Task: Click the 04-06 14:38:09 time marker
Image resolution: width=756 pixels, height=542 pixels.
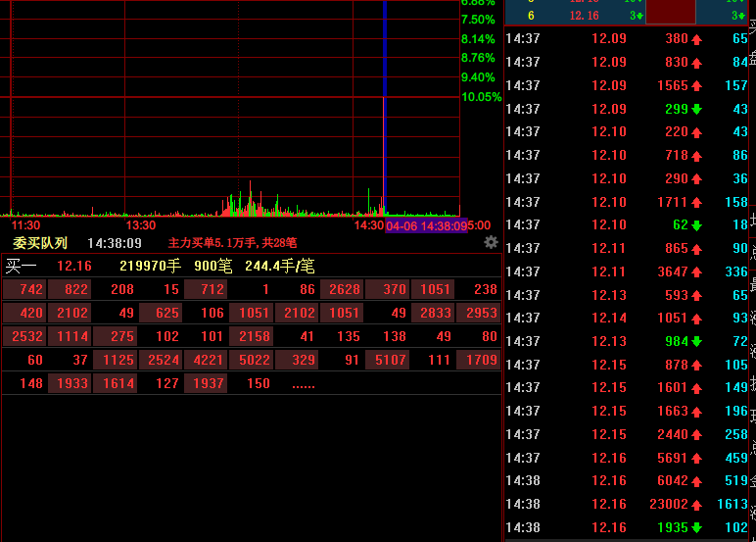Action: 426,225
